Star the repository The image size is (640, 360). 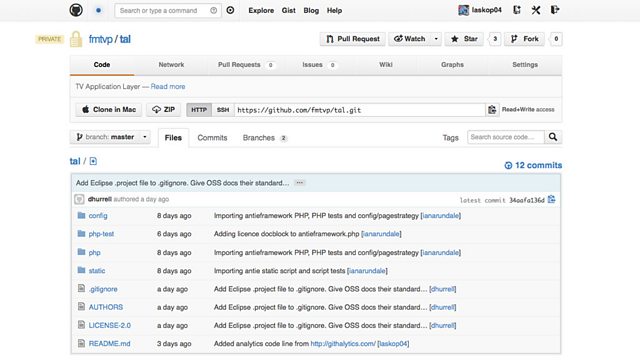(x=464, y=39)
